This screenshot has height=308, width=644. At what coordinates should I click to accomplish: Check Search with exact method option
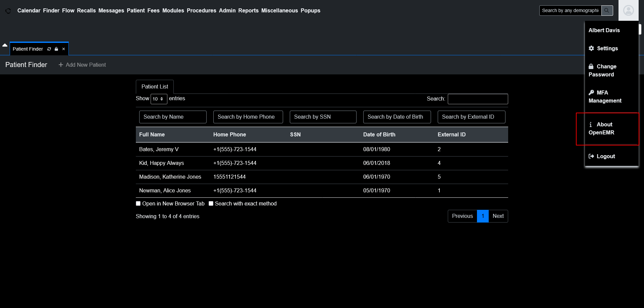(211, 203)
